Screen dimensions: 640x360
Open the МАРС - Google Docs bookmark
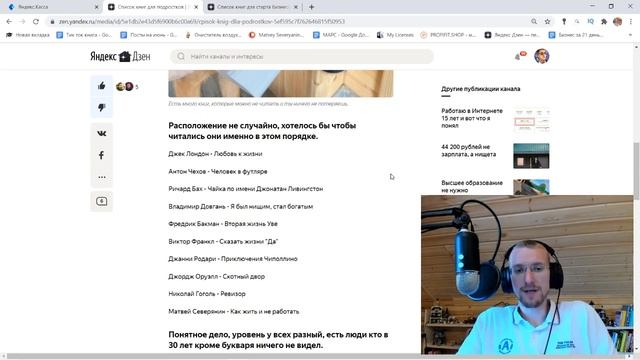pos(341,35)
